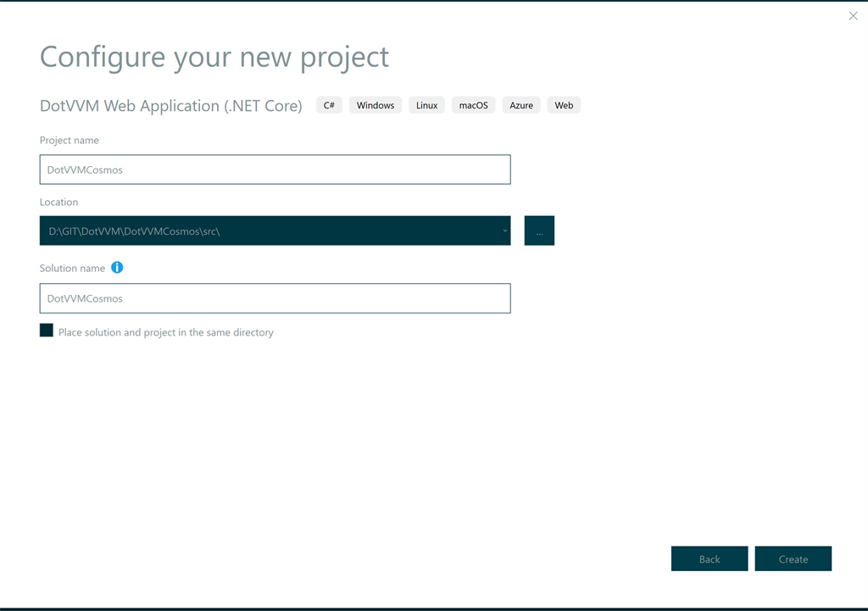Viewport: 868px width, 611px height.
Task: Click the Back button
Action: tap(709, 558)
